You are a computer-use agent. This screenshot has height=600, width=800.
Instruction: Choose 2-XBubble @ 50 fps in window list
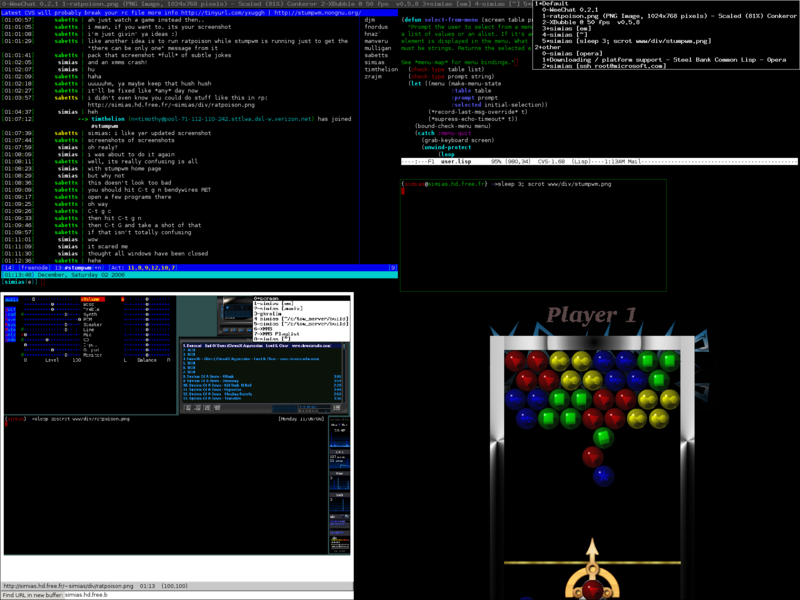[x=591, y=22]
